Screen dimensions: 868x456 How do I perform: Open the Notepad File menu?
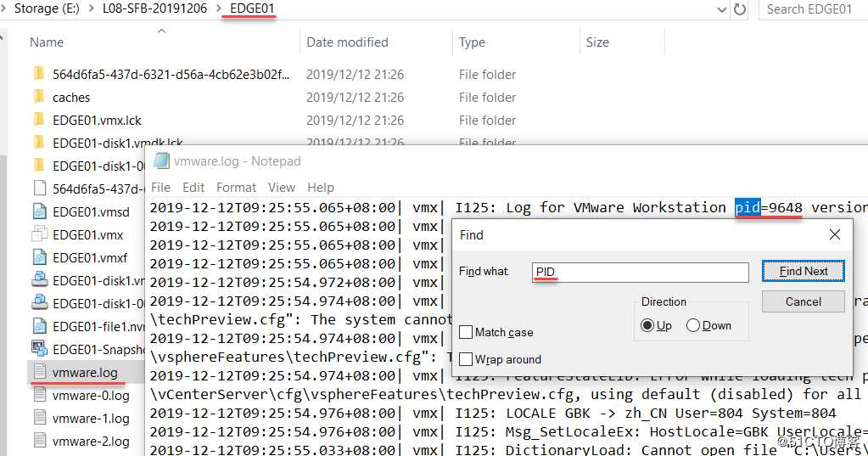pos(160,188)
